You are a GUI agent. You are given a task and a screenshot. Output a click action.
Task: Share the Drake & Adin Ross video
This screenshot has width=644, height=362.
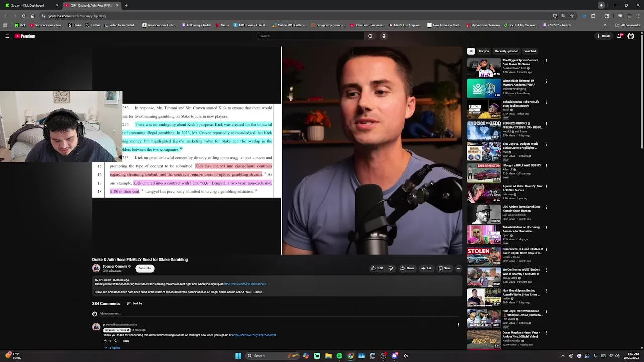tap(407, 268)
